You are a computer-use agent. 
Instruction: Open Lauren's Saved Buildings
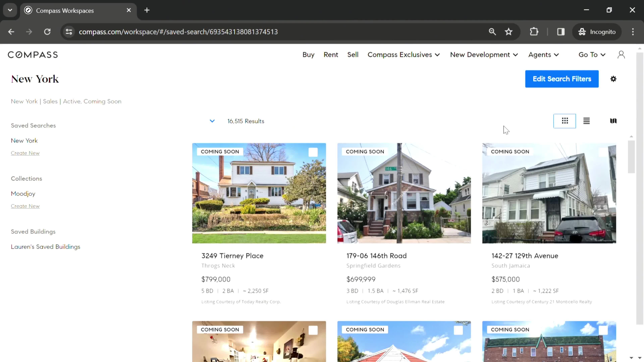(x=45, y=247)
